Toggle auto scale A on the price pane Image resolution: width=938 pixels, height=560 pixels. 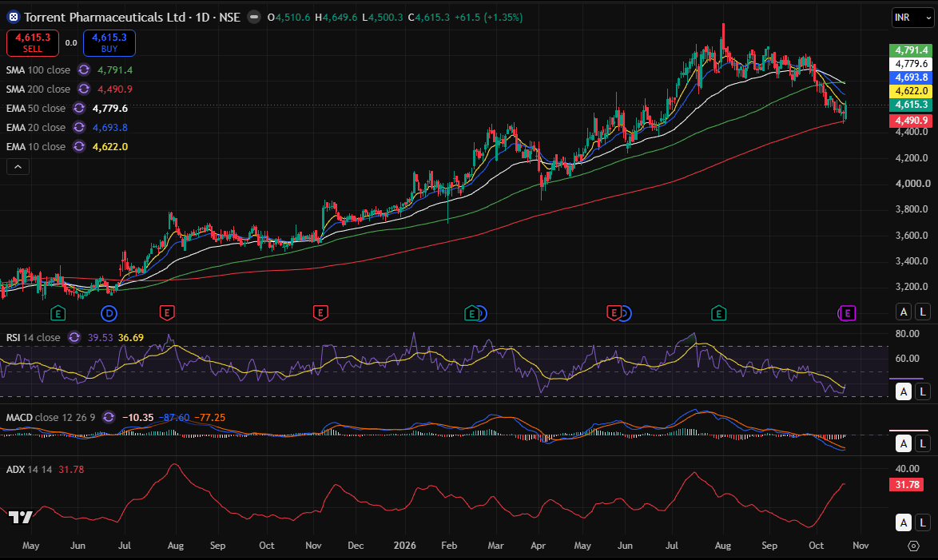tap(904, 312)
